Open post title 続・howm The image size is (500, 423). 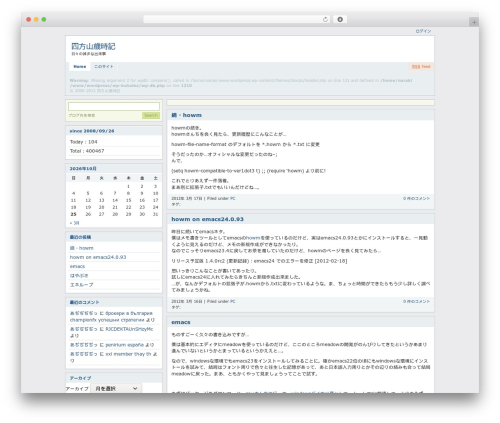187,115
